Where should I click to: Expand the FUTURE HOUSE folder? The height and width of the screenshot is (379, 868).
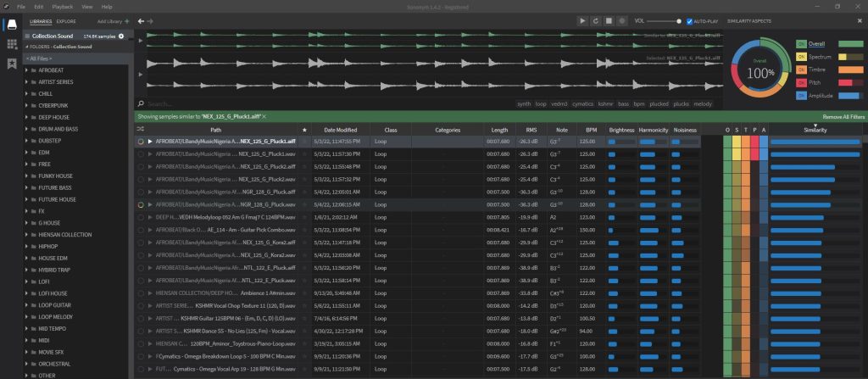(26, 199)
